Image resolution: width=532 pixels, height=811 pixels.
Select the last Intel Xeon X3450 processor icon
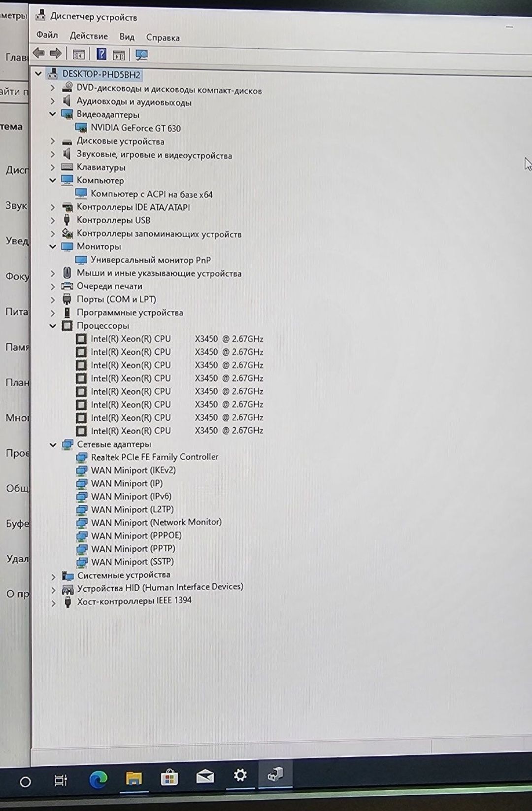pyautogui.click(x=81, y=431)
